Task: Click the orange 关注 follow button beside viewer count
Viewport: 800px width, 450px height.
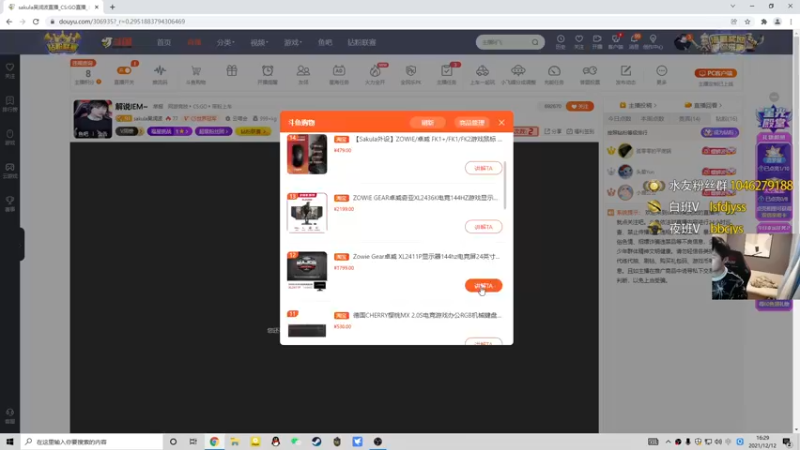Action: click(x=580, y=106)
